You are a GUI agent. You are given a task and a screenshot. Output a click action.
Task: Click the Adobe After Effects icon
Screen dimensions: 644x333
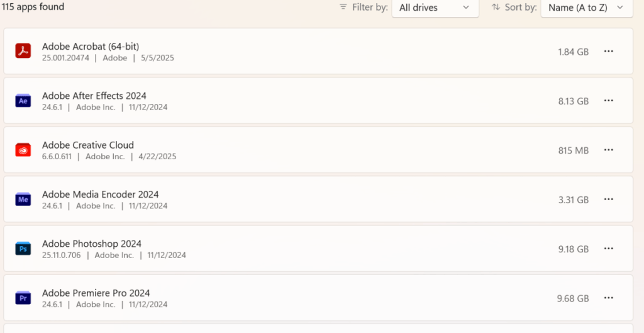click(x=23, y=101)
